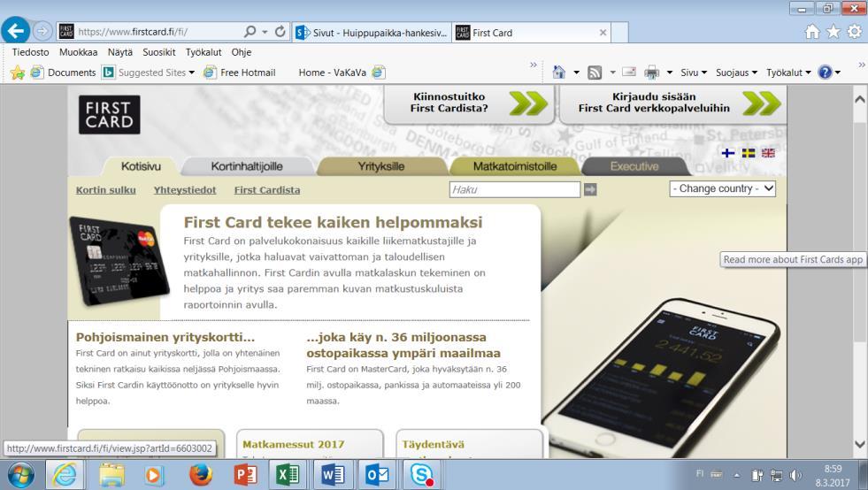Image resolution: width=868 pixels, height=490 pixels.
Task: Open Windows Media Player in taskbar
Action: 155,475
